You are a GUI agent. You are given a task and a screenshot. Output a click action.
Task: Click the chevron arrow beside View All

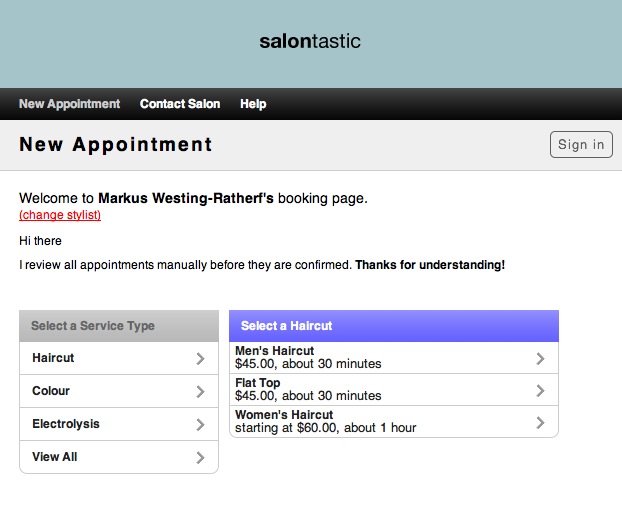tap(200, 457)
